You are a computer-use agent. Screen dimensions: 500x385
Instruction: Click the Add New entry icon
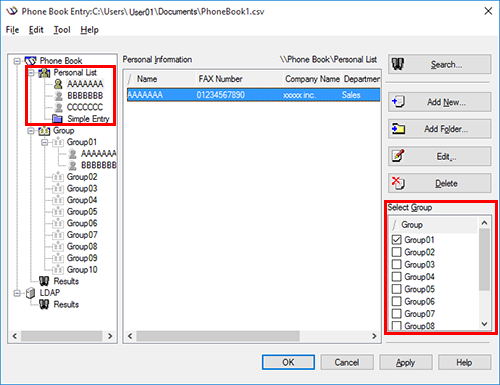[398, 102]
